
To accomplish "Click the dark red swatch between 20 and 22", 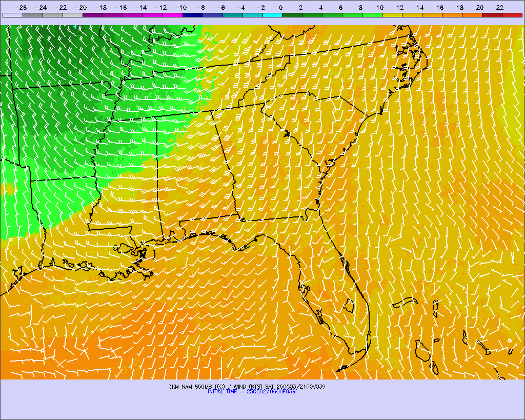I will pos(492,15).
